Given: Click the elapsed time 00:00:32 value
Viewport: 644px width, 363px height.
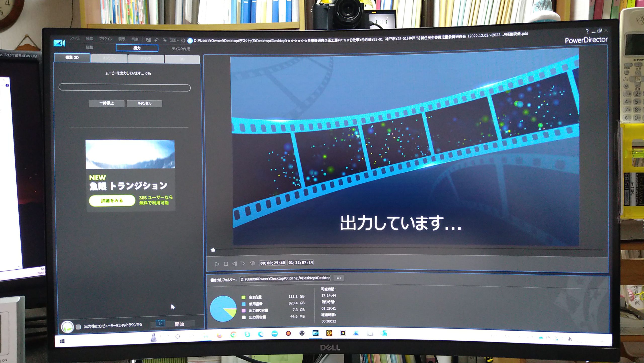Looking at the screenshot, I should [x=329, y=321].
